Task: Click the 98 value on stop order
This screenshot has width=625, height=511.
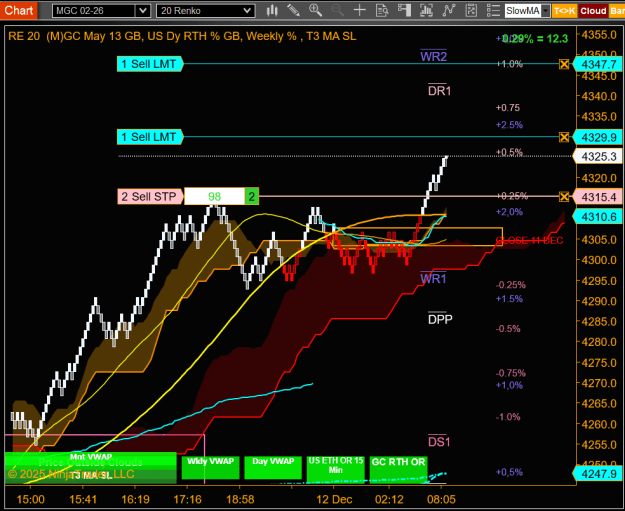Action: [214, 197]
